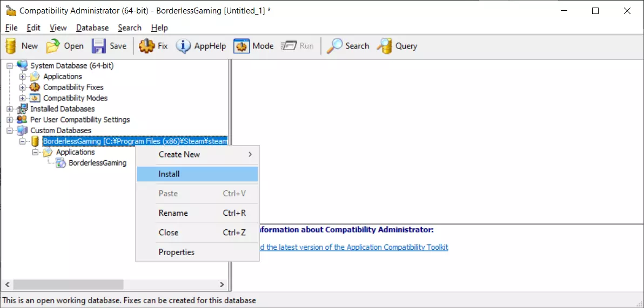Click the Query toolbar icon
644x308 pixels.
click(x=385, y=46)
